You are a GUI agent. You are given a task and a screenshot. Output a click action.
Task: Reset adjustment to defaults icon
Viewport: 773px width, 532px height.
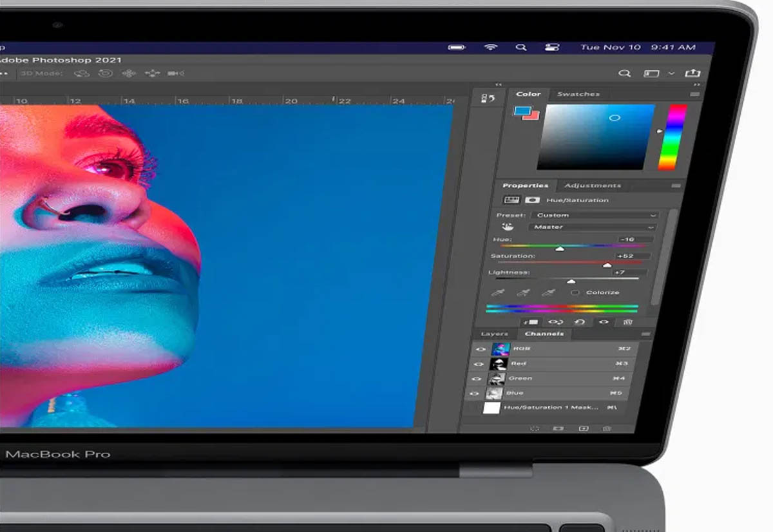(x=580, y=321)
